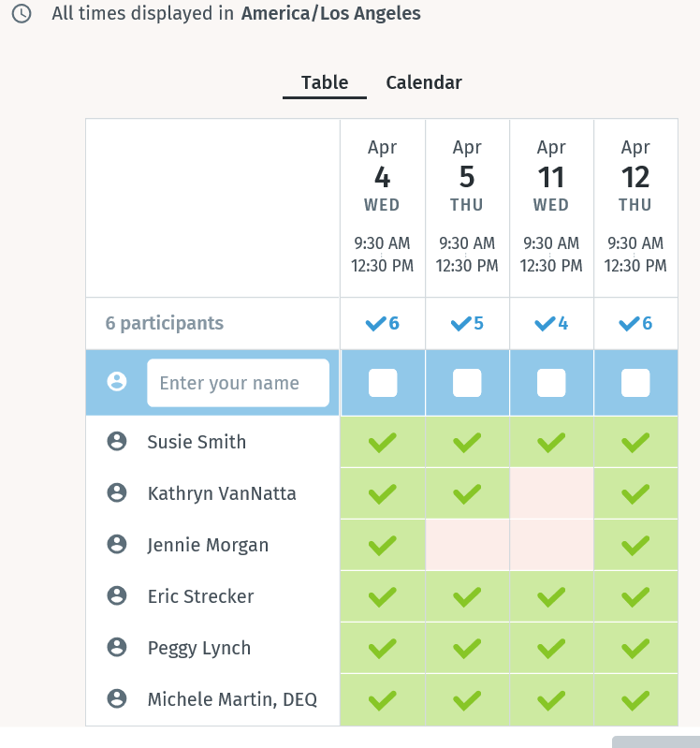This screenshot has width=700, height=748.
Task: Click the Apr 11 vote count of 4
Action: [551, 324]
